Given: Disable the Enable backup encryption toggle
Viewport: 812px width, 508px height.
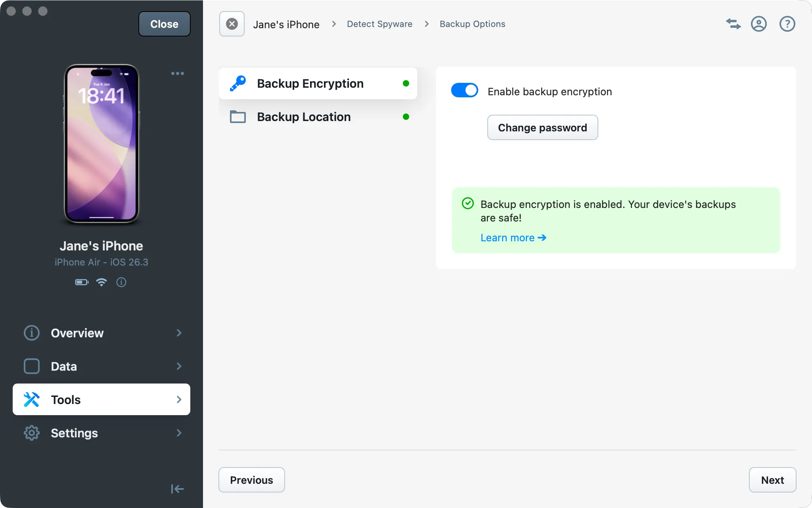Looking at the screenshot, I should click(464, 90).
